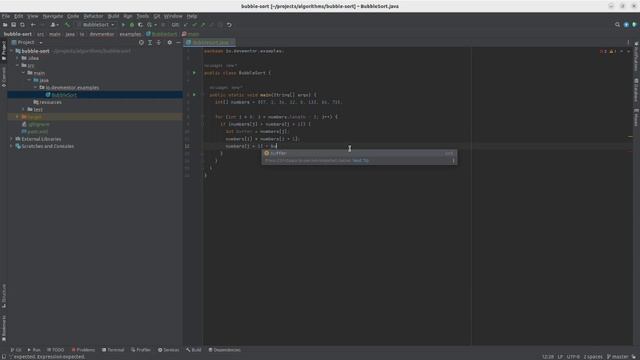
Task: Run BubbleSort with the green play icon
Action: coord(123,25)
